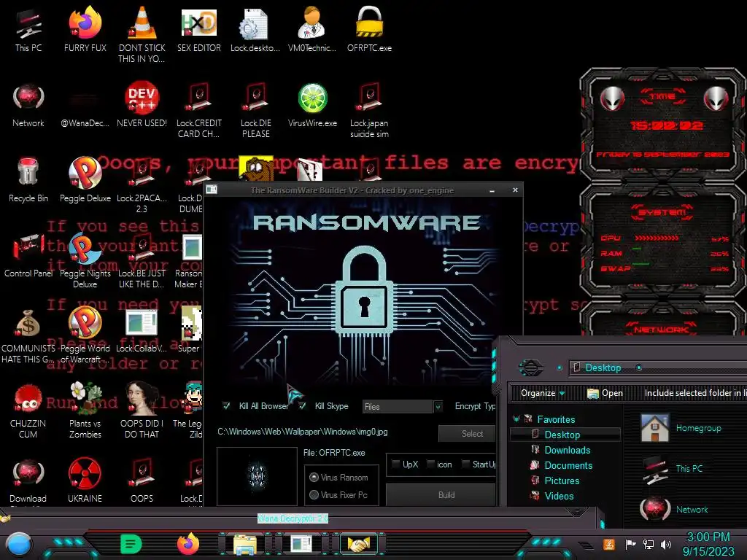The width and height of the screenshot is (747, 560).
Task: Expand Desktop breadcrumb arrow in address bar
Action: click(x=639, y=367)
